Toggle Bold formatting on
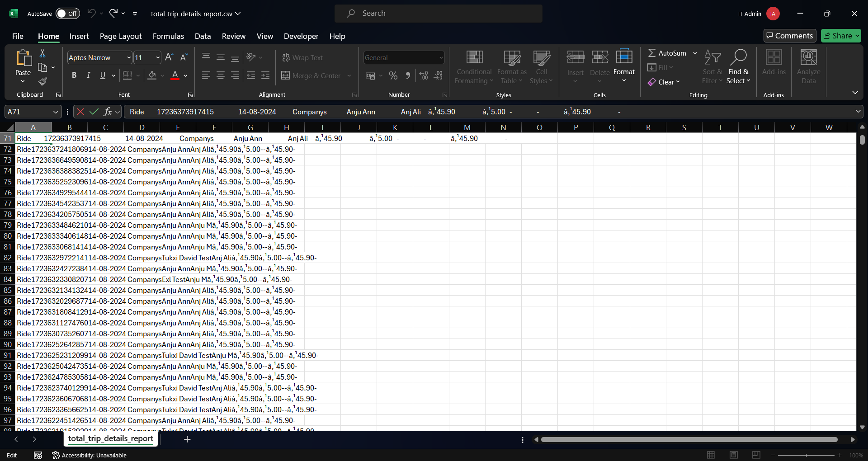 click(x=74, y=75)
